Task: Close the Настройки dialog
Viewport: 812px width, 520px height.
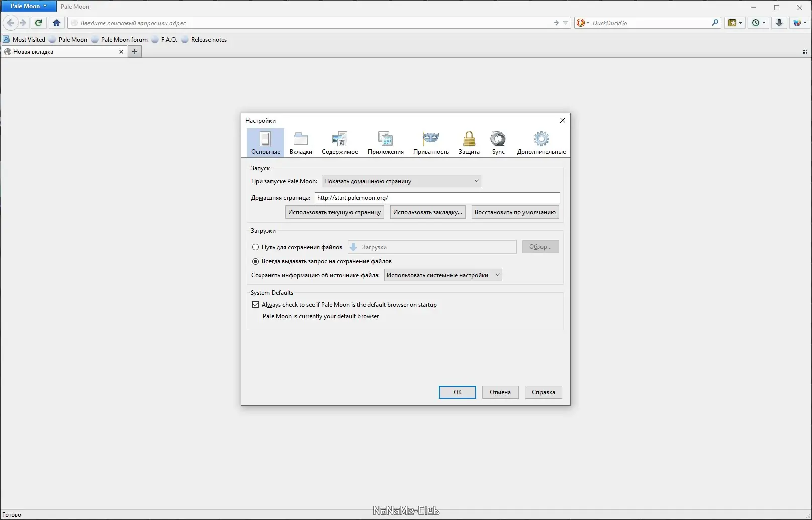Action: pyautogui.click(x=562, y=120)
